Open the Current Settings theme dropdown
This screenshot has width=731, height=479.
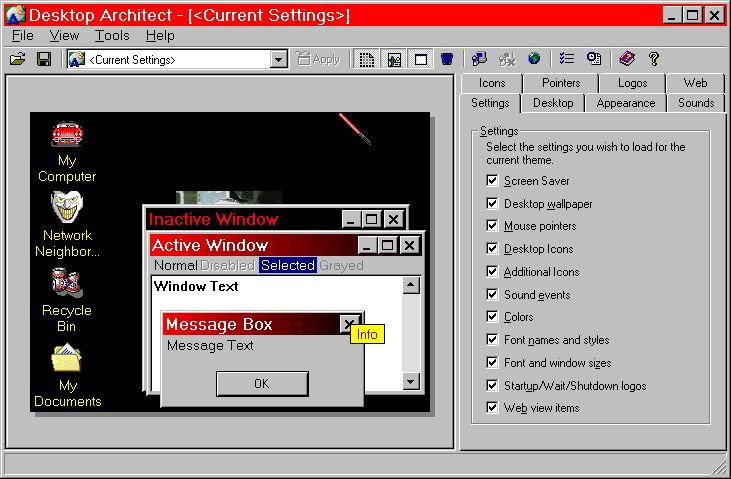279,59
